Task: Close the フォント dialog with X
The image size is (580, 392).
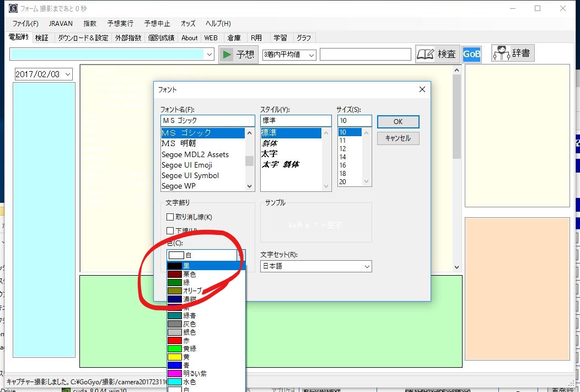Action: (x=422, y=89)
